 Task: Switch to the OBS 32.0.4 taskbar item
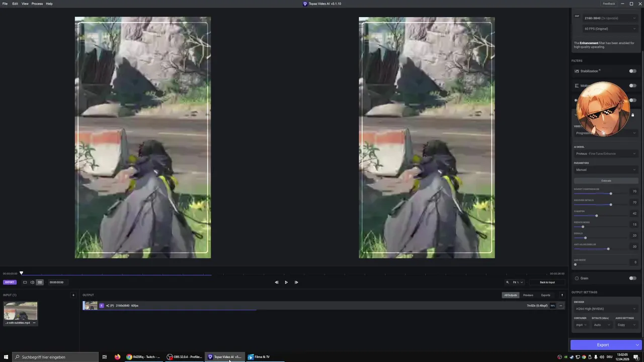point(185,357)
